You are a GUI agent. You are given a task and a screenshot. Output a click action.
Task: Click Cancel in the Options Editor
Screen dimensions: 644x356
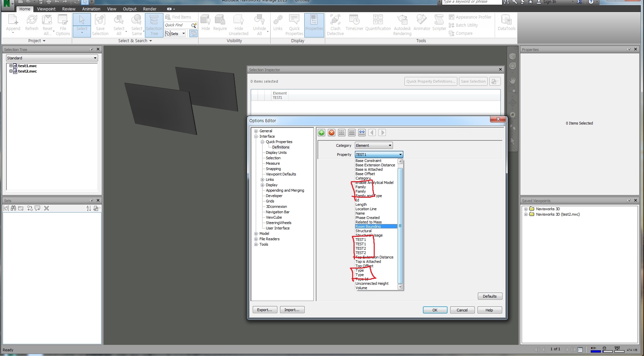462,310
